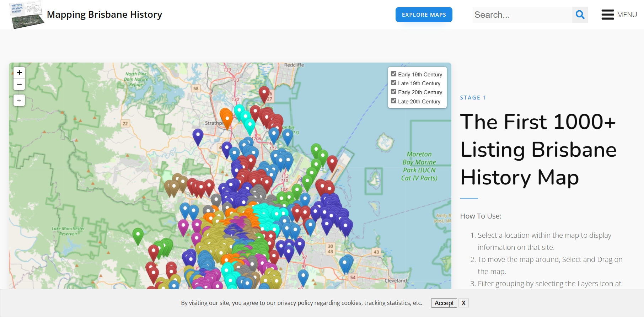The image size is (644, 317).
Task: Select the orange marker near Strathpine
Action: (x=227, y=119)
